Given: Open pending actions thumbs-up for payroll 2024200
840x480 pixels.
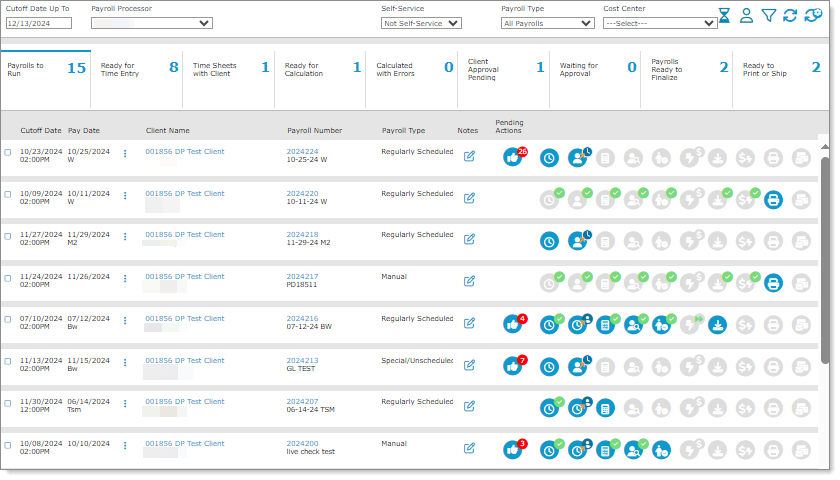Looking at the screenshot, I should click(x=513, y=449).
